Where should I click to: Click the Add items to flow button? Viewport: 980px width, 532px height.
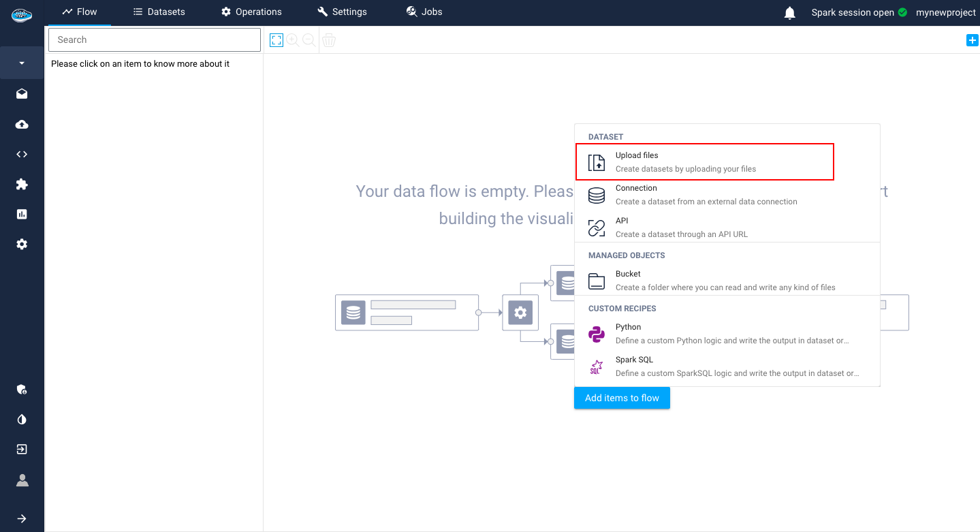(x=622, y=398)
